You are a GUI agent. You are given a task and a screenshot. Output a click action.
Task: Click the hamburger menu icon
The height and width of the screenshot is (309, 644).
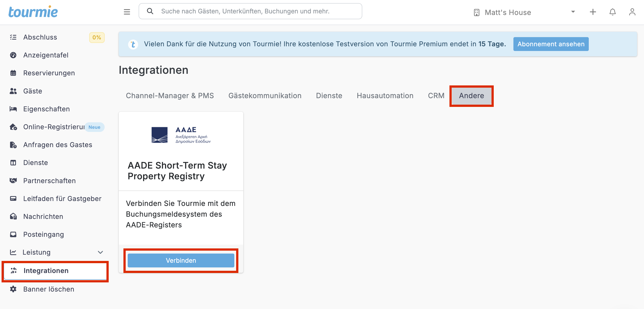tap(127, 11)
